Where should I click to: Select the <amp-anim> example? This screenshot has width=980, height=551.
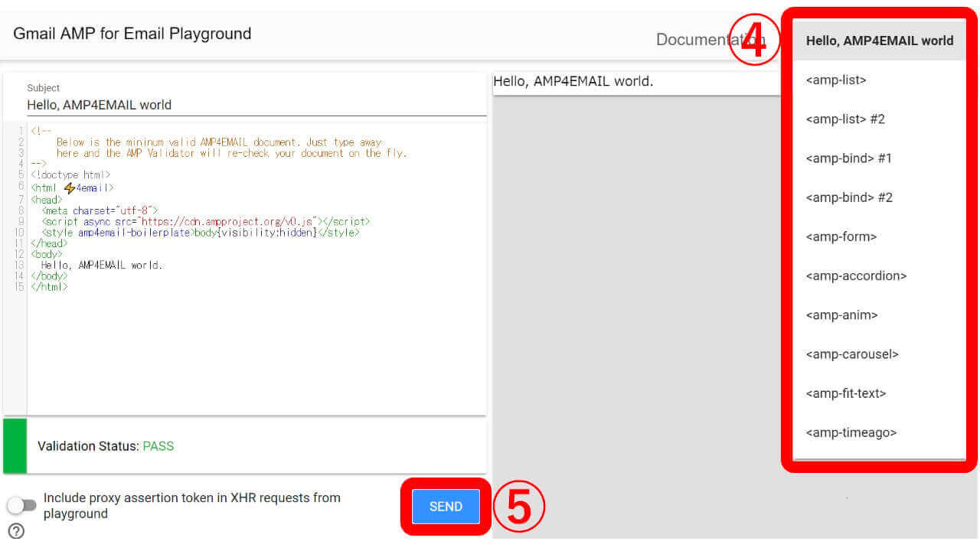coord(841,315)
